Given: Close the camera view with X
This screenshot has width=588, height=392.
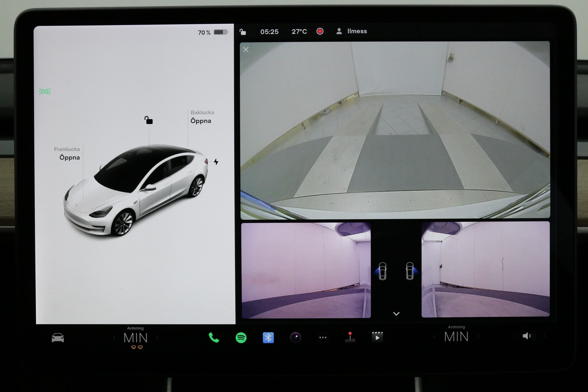Looking at the screenshot, I should pos(246,50).
